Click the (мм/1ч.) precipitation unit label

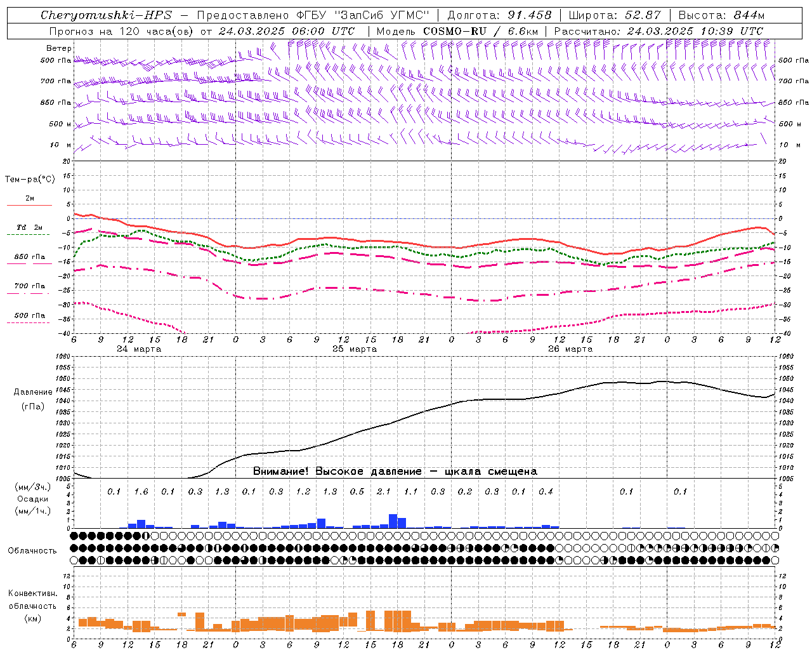click(x=34, y=511)
